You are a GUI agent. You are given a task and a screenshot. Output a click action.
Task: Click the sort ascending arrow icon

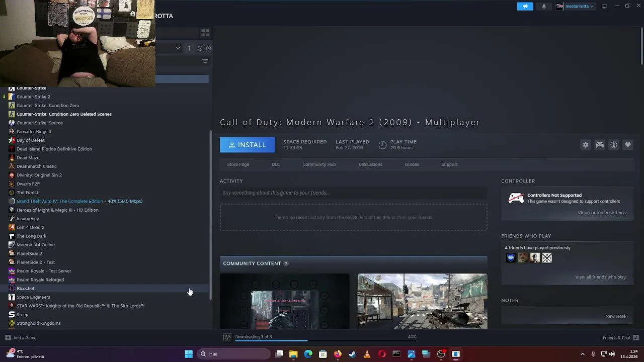click(189, 48)
